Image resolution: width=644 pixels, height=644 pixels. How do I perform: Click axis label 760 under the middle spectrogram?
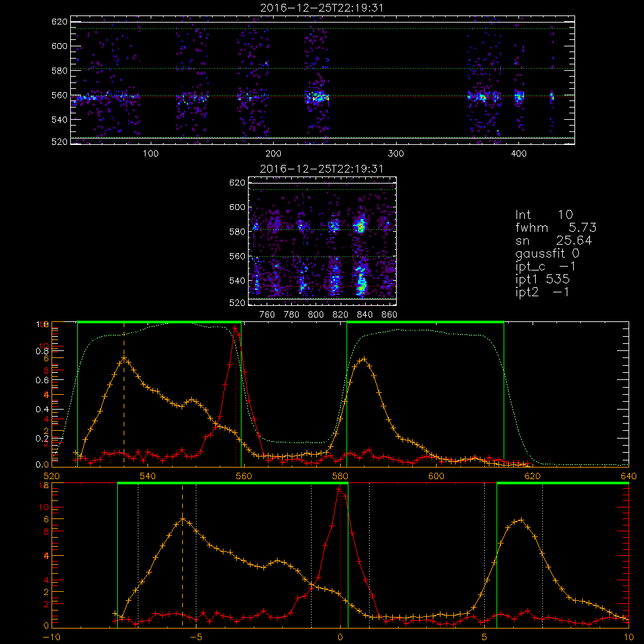pyautogui.click(x=267, y=315)
